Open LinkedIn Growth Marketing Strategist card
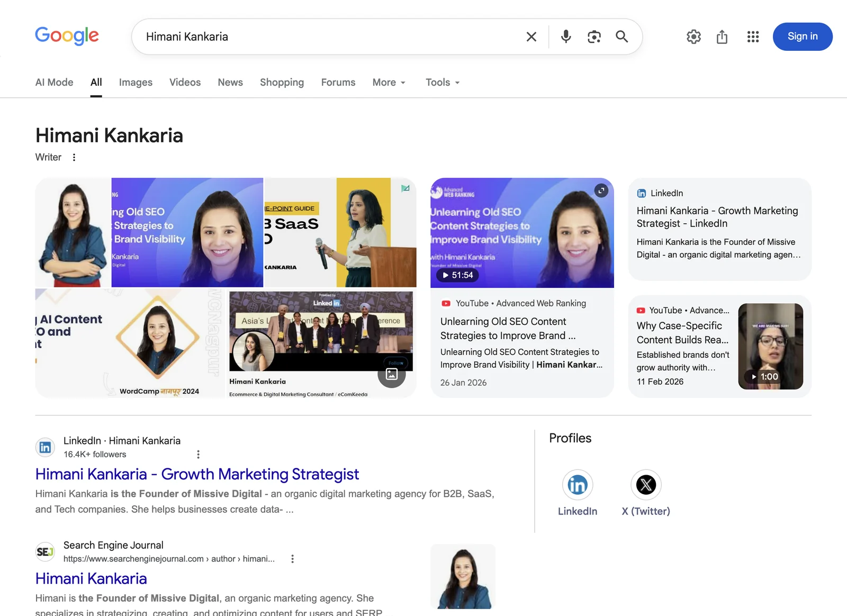The height and width of the screenshot is (616, 847). (719, 229)
